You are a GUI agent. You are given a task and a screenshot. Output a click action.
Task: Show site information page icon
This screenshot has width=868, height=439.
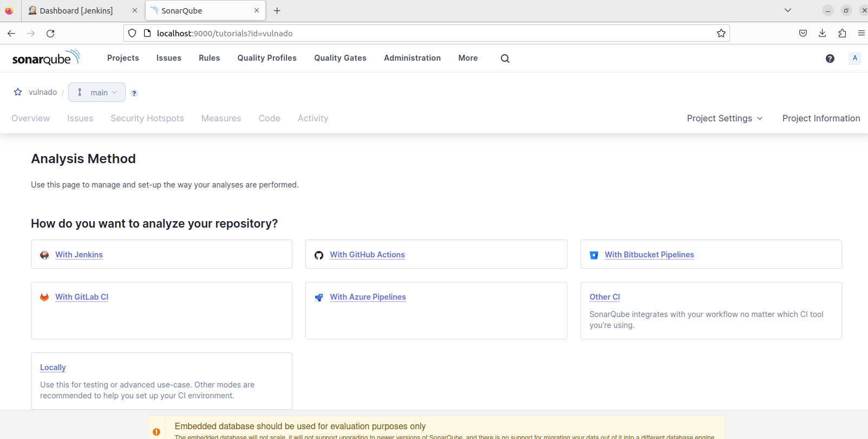pyautogui.click(x=147, y=33)
